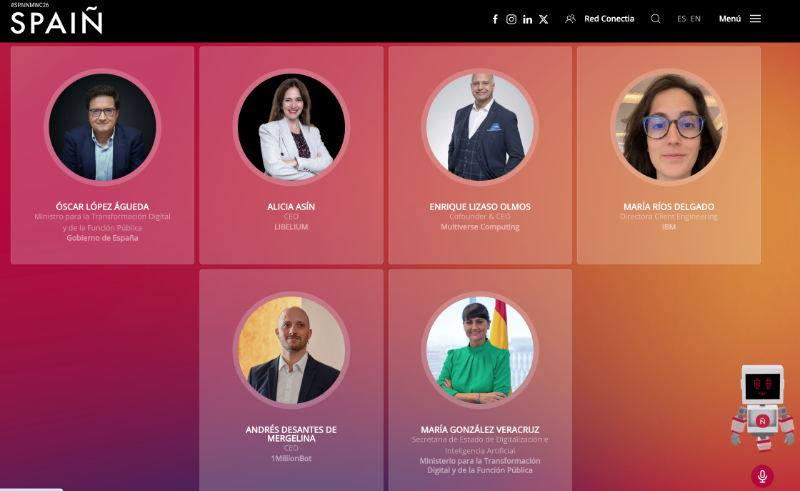Select Alicia Asín speaker name
This screenshot has height=491, width=800.
[x=291, y=206]
